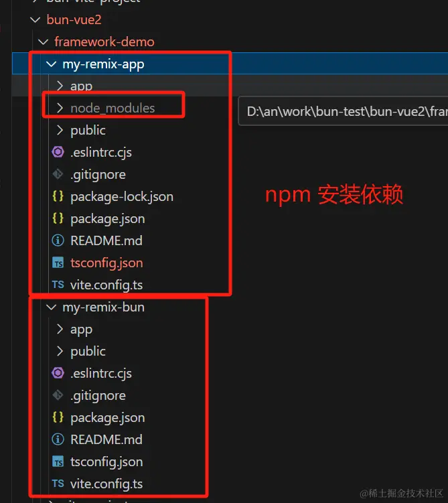
Task: Click TS icon of vite.config.ts in my-remix-bun
Action: click(58, 484)
